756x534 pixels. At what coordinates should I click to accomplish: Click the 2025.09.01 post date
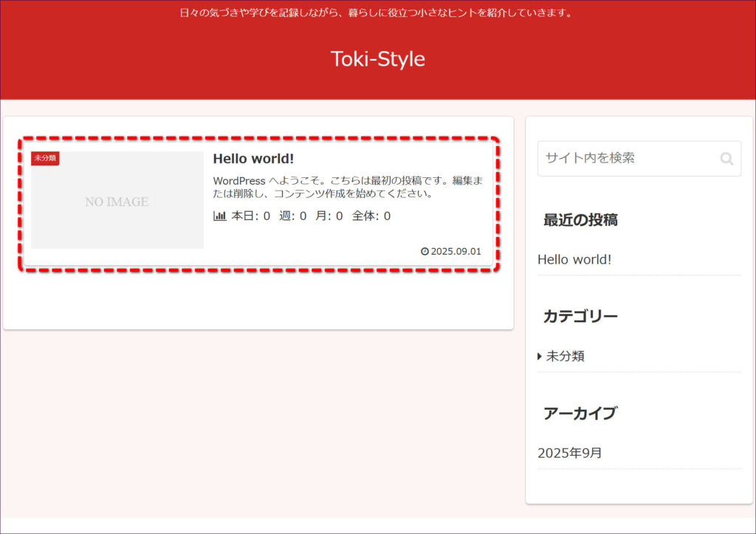pyautogui.click(x=456, y=251)
